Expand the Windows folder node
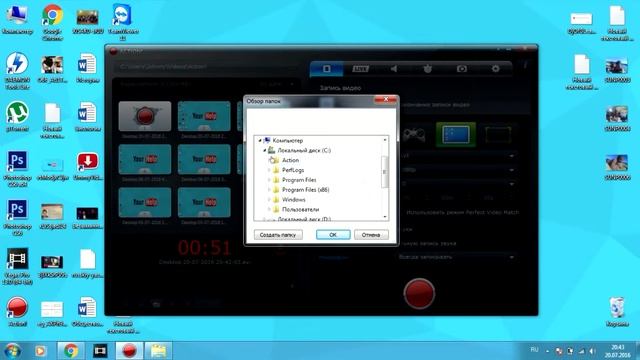Viewport: 640px width, 360px height. 269,200
